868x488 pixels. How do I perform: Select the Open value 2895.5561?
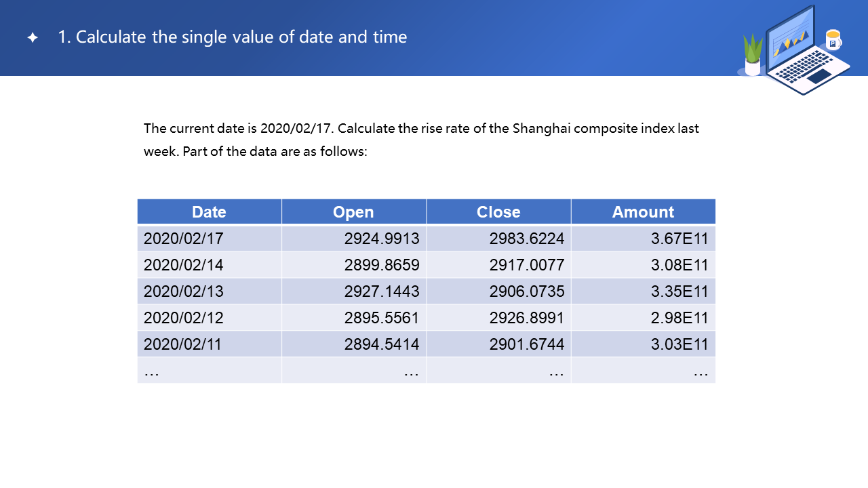[x=354, y=317]
